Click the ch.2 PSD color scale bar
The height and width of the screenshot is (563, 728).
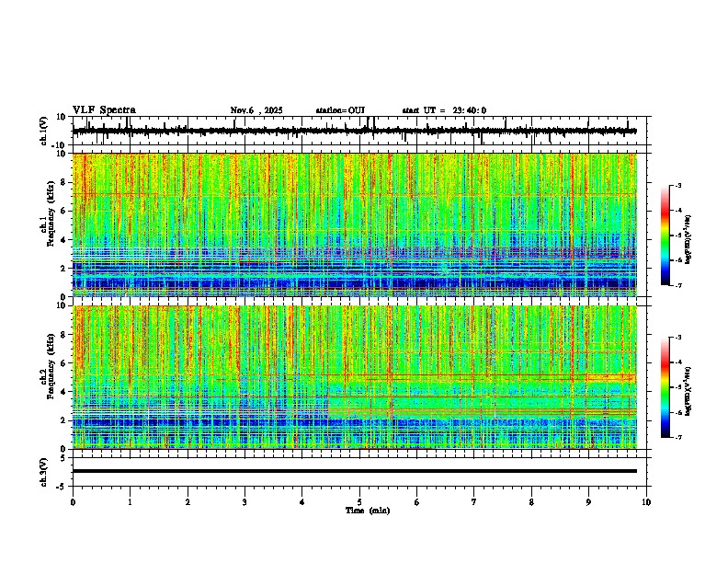point(665,387)
